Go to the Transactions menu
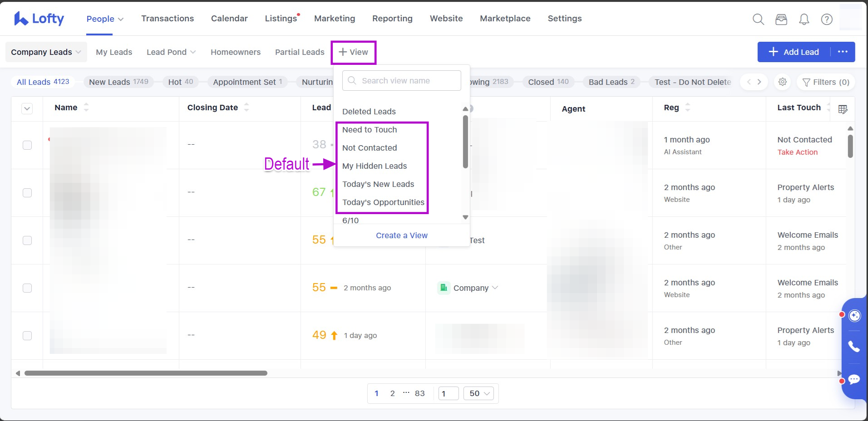The image size is (868, 421). pos(168,19)
